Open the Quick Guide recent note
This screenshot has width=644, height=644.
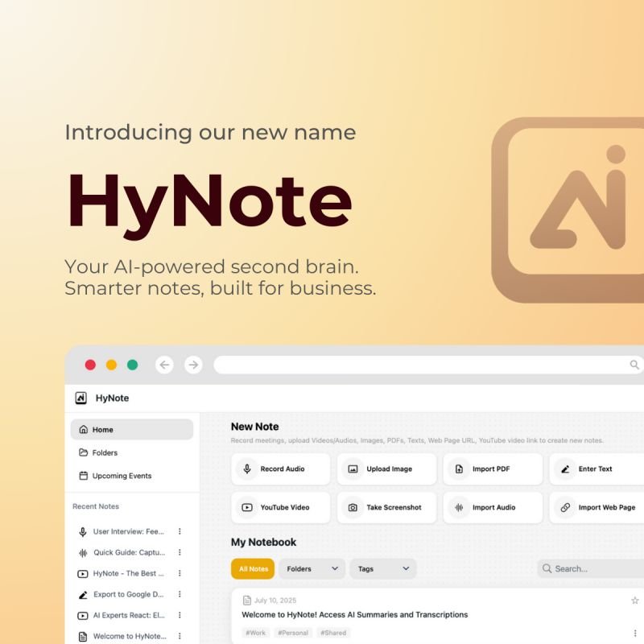129,552
